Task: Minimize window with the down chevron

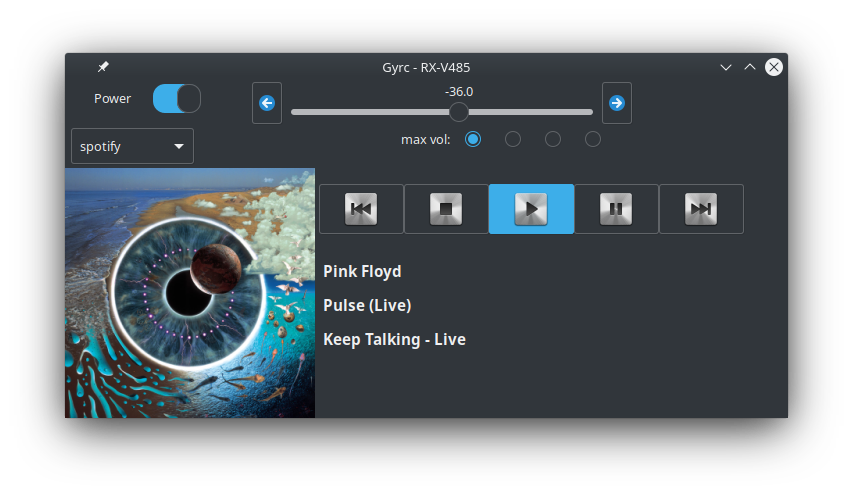Action: point(726,67)
